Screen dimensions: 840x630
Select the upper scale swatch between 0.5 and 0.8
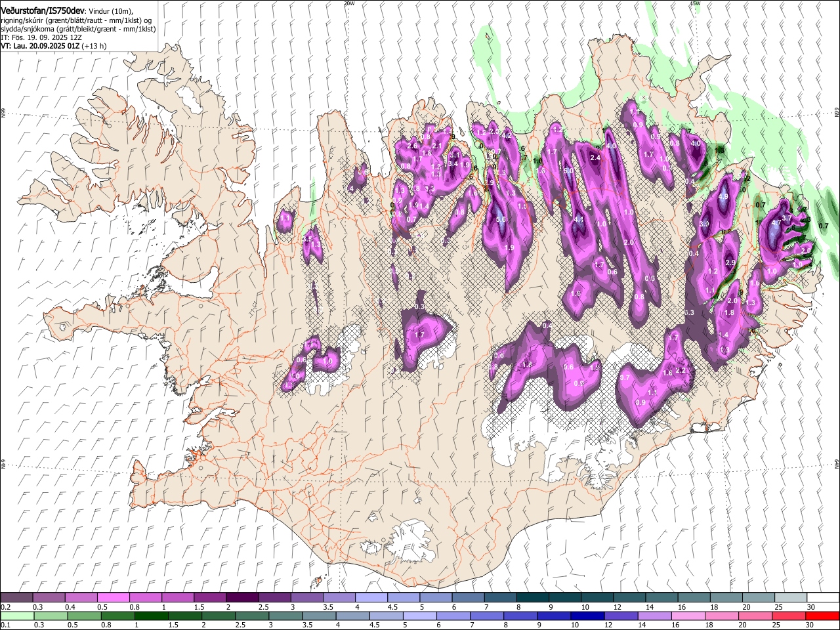(x=113, y=597)
